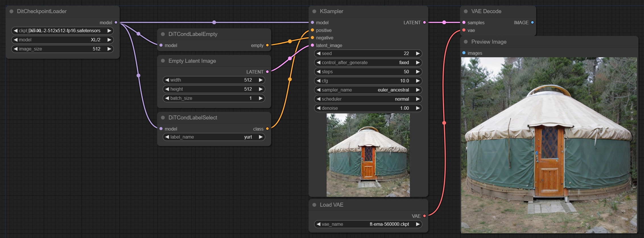Click the VAE Decode vae input socket
The height and width of the screenshot is (238, 644).
pyautogui.click(x=464, y=30)
